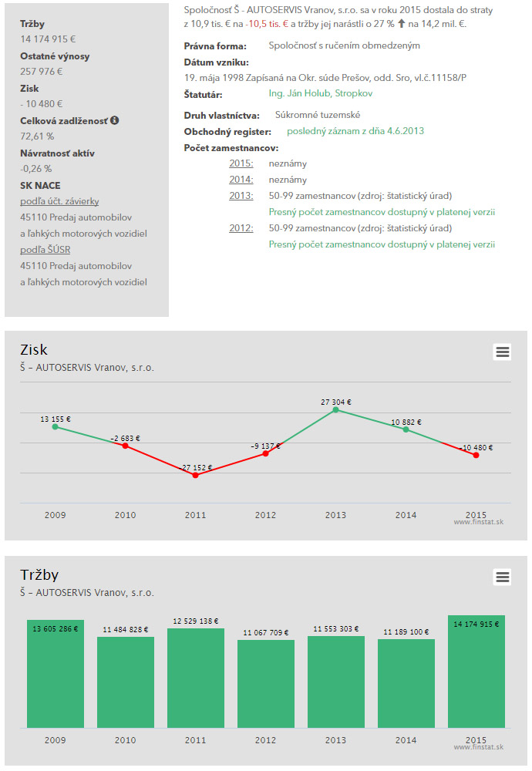Click the Súkromné tuzemské ownership text

tap(318, 115)
